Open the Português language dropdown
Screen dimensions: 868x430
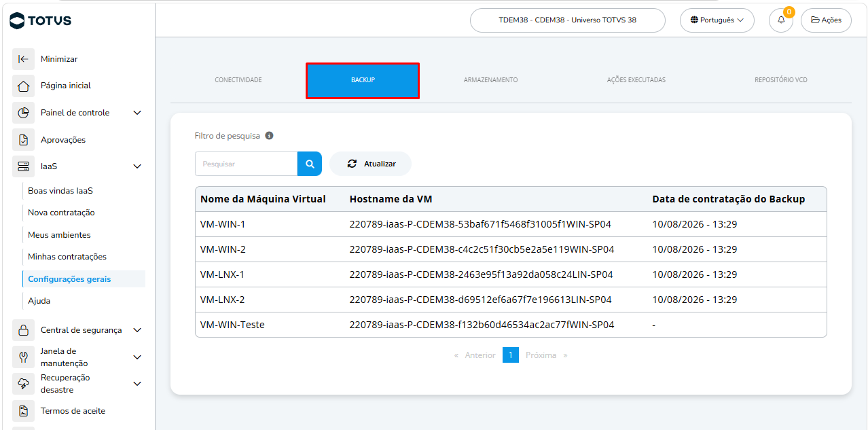[717, 20]
